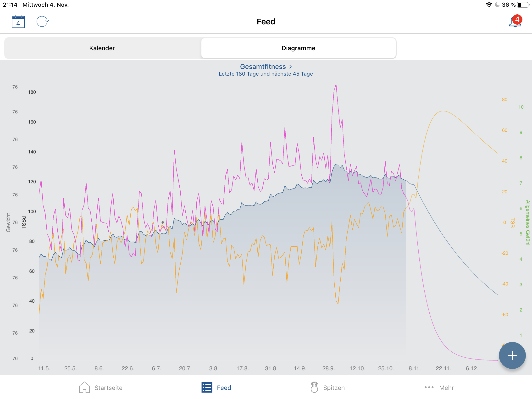
Task: Select the Diagramme segment
Action: (x=298, y=48)
